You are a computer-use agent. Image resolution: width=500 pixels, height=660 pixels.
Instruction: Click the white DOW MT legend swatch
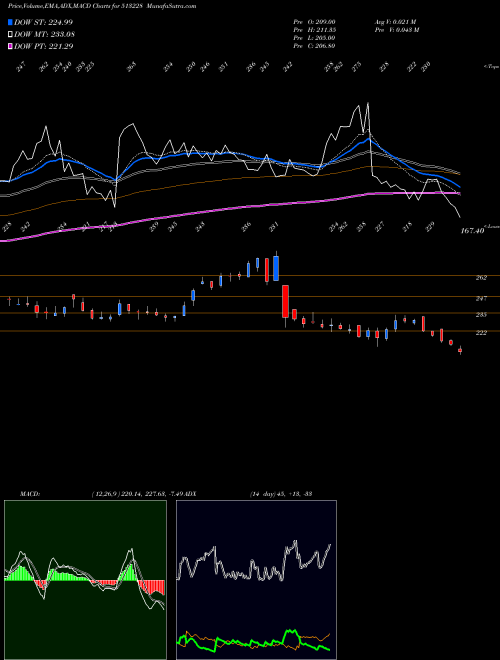click(x=10, y=34)
